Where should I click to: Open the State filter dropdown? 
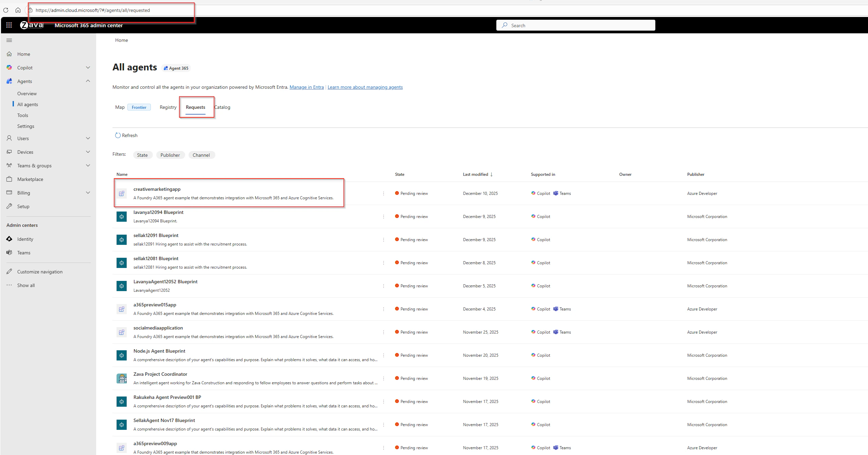(x=142, y=155)
